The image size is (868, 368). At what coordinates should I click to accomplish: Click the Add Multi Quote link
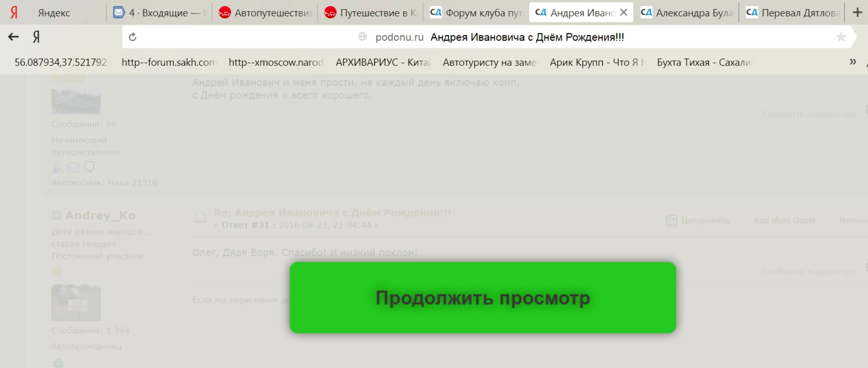click(785, 221)
